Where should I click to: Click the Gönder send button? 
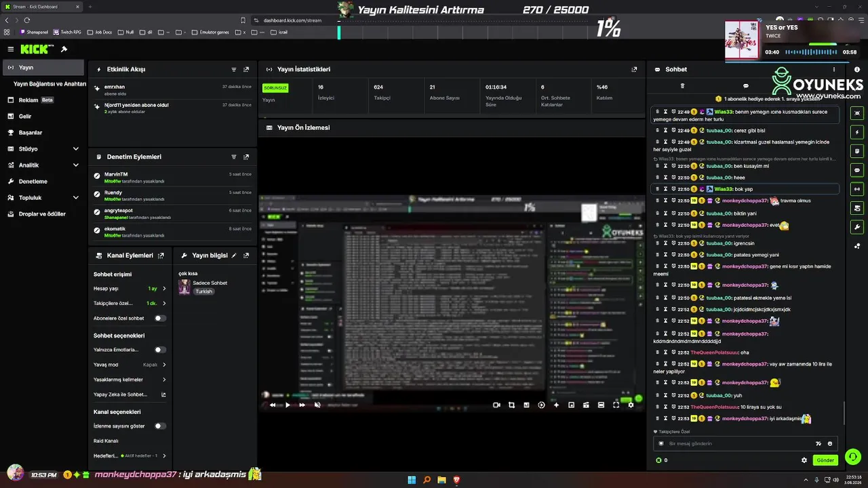click(825, 460)
